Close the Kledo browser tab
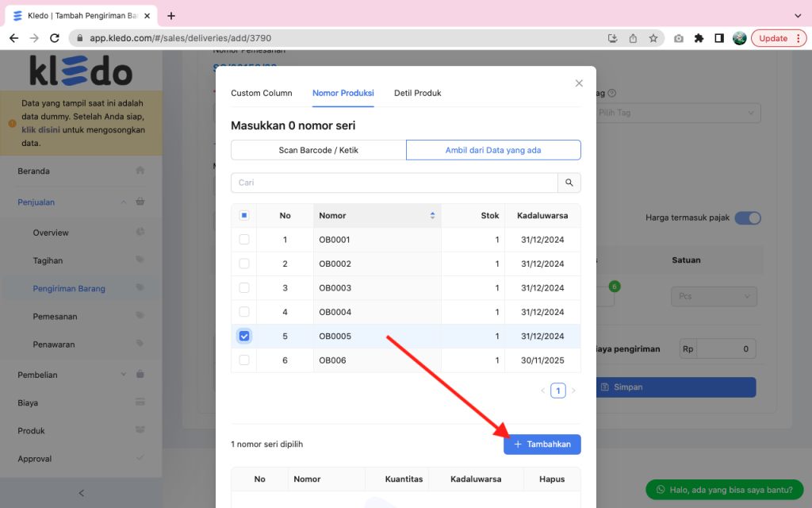 [x=147, y=16]
